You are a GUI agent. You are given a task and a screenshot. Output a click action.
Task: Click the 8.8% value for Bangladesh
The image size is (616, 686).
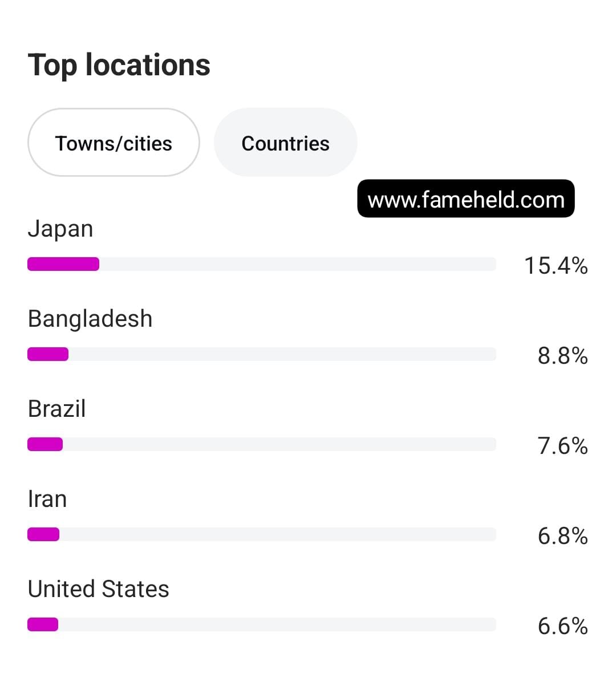pyautogui.click(x=563, y=356)
